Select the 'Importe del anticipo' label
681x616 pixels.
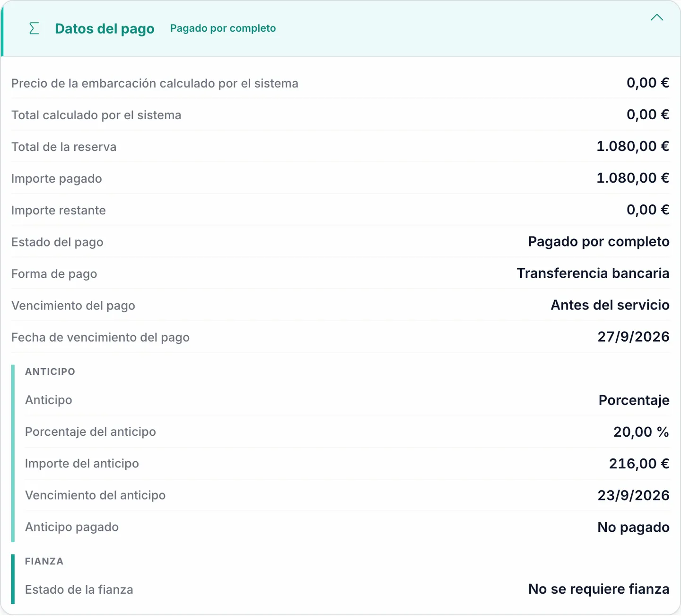82,463
